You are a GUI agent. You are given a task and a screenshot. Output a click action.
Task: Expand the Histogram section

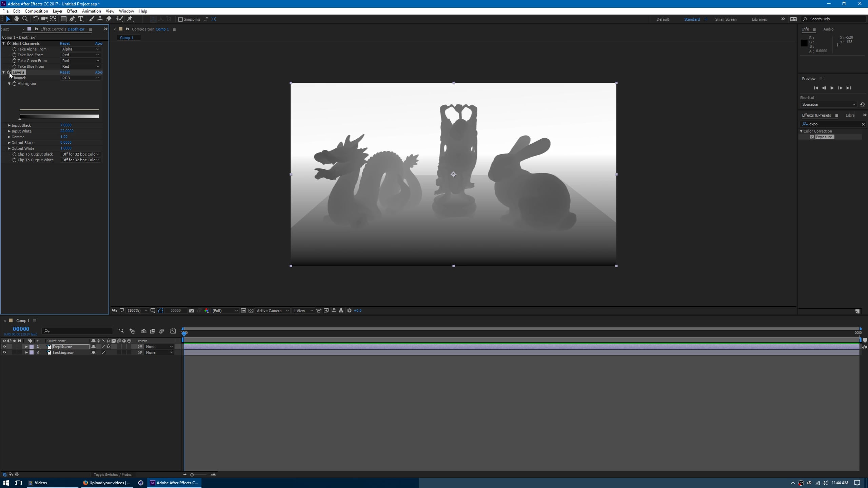(9, 83)
